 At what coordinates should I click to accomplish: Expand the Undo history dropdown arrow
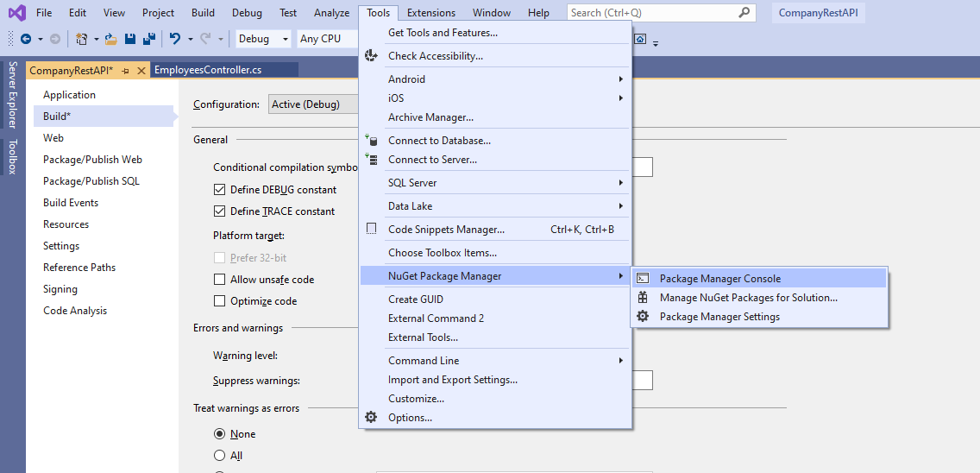191,39
